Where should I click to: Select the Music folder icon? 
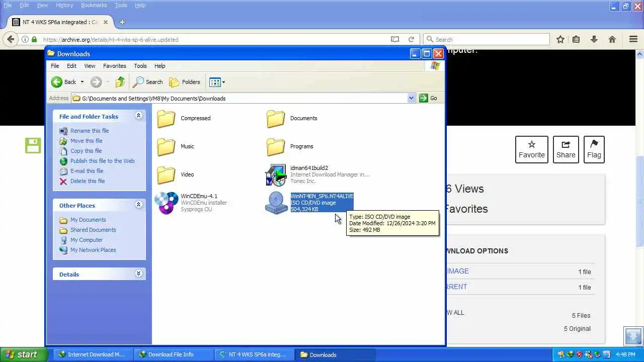click(166, 147)
